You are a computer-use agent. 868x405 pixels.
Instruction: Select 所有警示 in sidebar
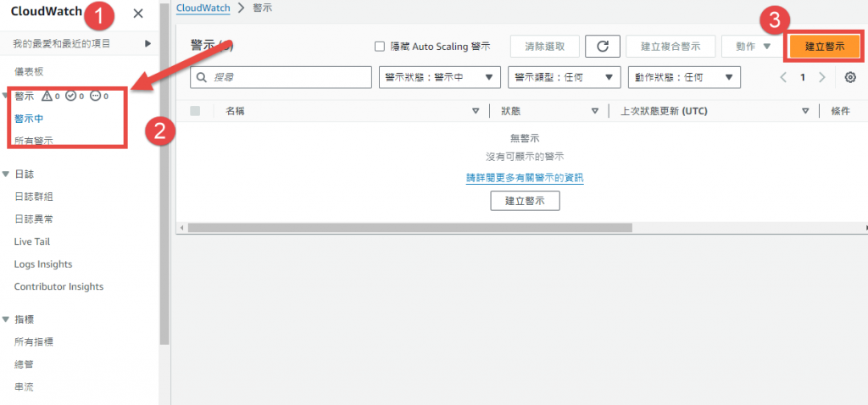pos(34,141)
